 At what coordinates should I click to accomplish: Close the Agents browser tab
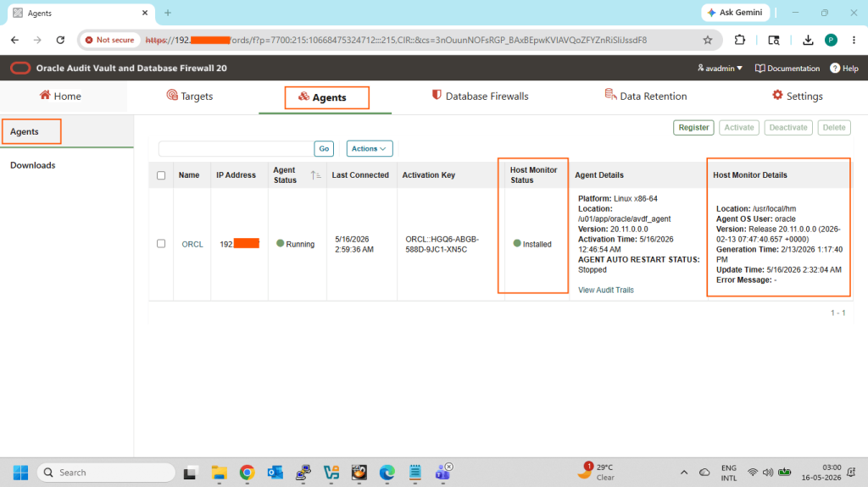pyautogui.click(x=145, y=13)
